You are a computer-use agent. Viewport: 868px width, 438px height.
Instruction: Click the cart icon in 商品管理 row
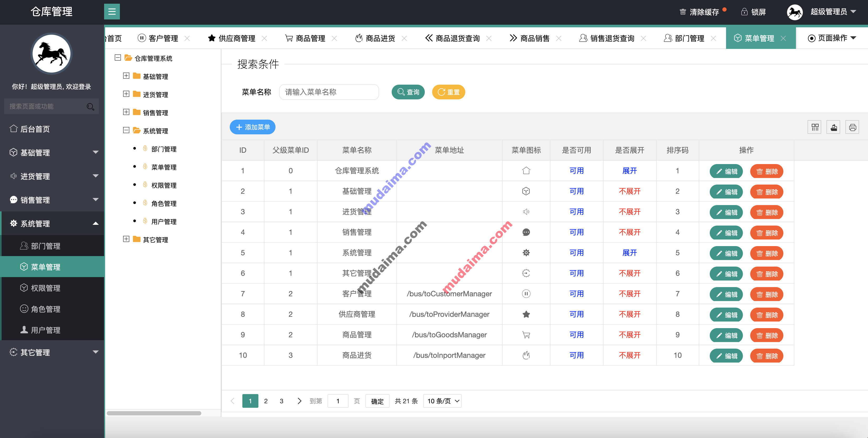point(526,335)
